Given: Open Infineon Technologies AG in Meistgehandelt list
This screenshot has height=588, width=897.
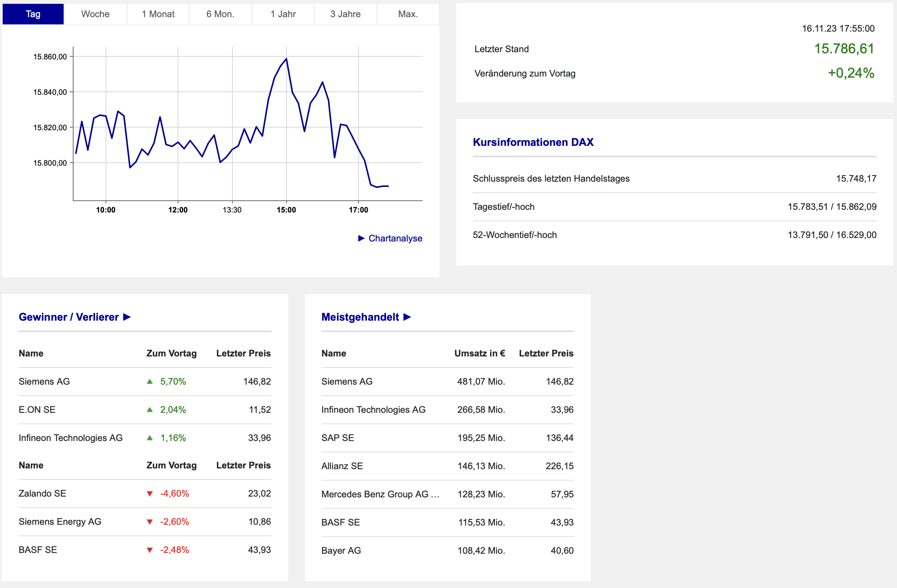Looking at the screenshot, I should pos(373,410).
